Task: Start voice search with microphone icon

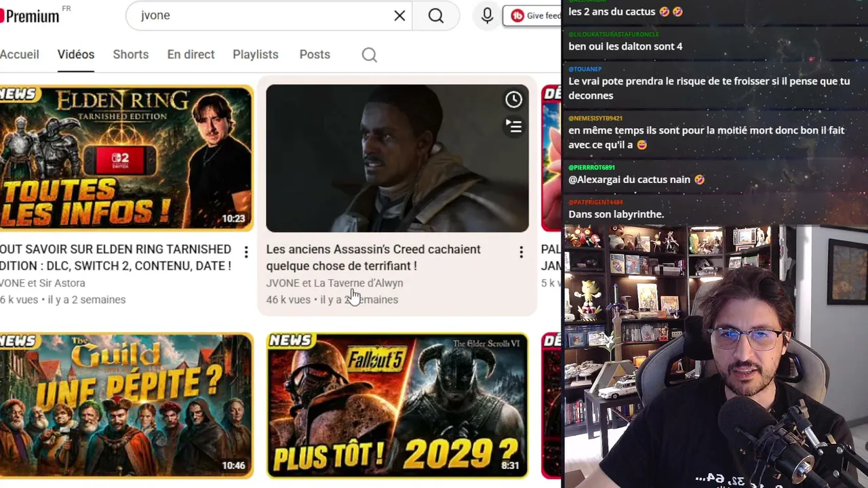Action: tap(487, 16)
